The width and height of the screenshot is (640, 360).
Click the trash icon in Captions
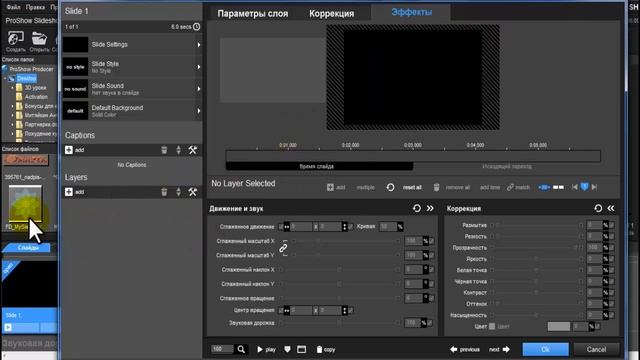164,150
